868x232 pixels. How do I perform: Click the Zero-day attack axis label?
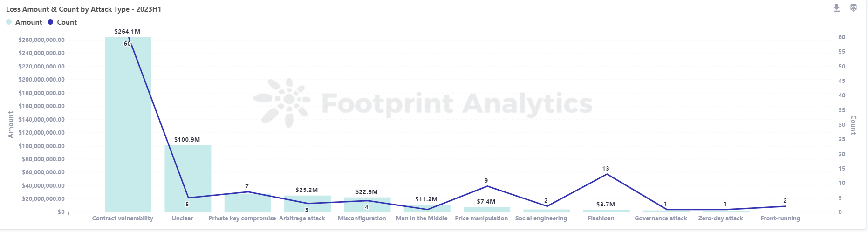[x=720, y=218]
